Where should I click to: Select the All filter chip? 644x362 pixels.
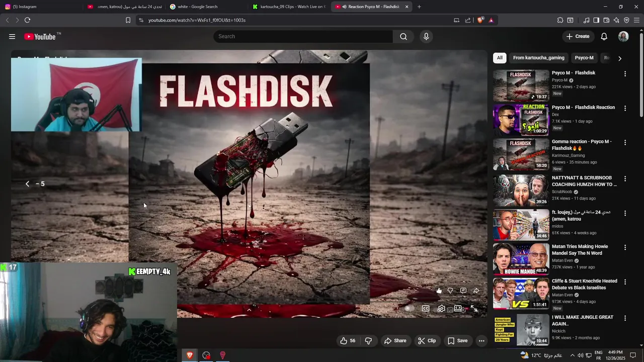pos(500,58)
